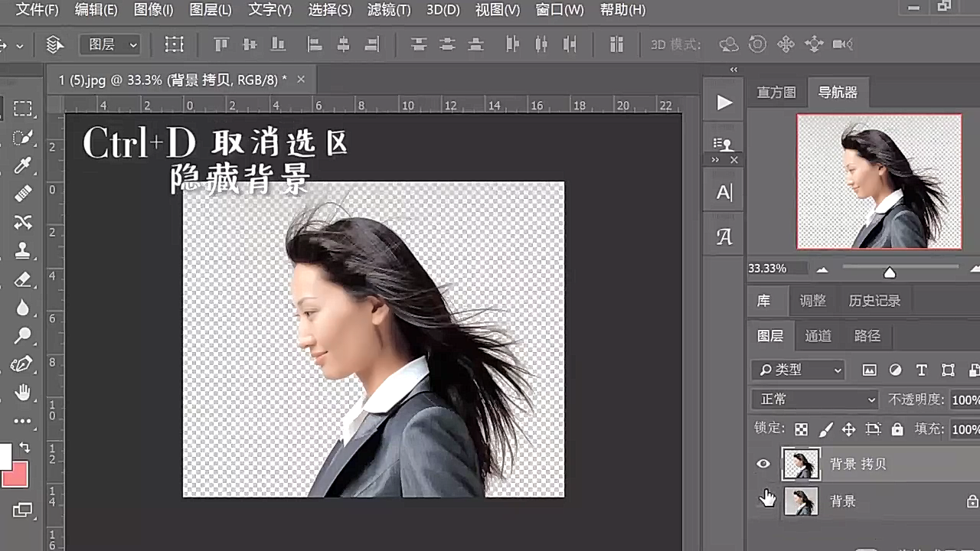Hide the 背景 拷贝 layer eye
Viewport: 980px width, 551px height.
[763, 464]
